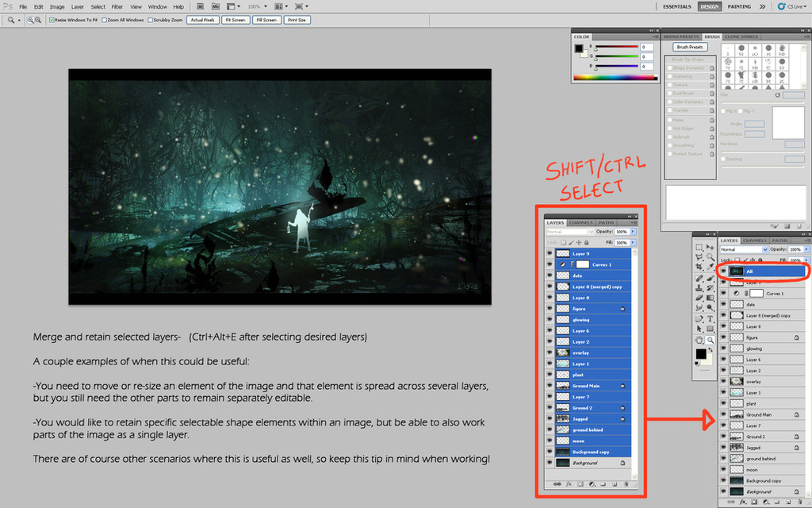
Task: Select the Hand tool
Action: click(699, 340)
